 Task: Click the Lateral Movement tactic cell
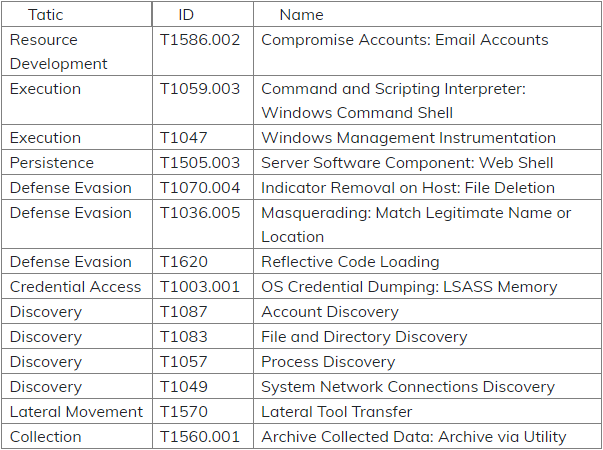76,412
